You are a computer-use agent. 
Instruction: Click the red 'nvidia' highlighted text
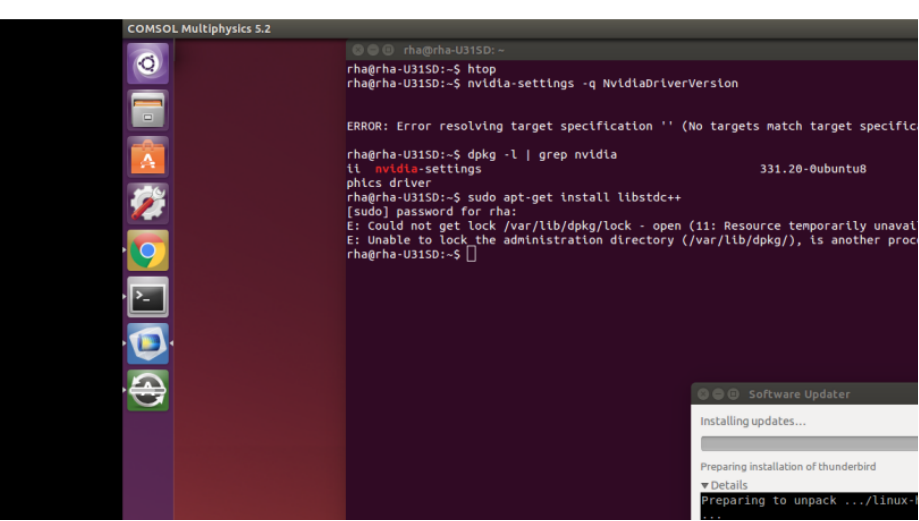coord(397,169)
